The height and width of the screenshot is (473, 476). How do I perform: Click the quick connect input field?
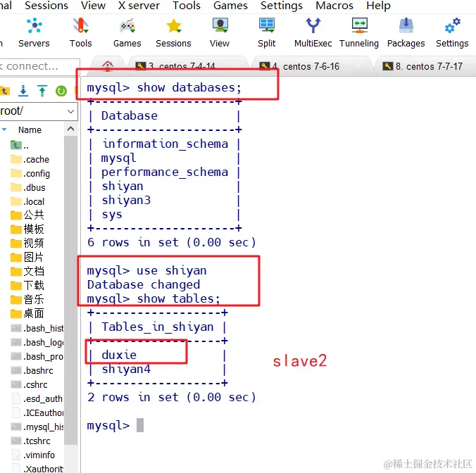click(x=39, y=66)
